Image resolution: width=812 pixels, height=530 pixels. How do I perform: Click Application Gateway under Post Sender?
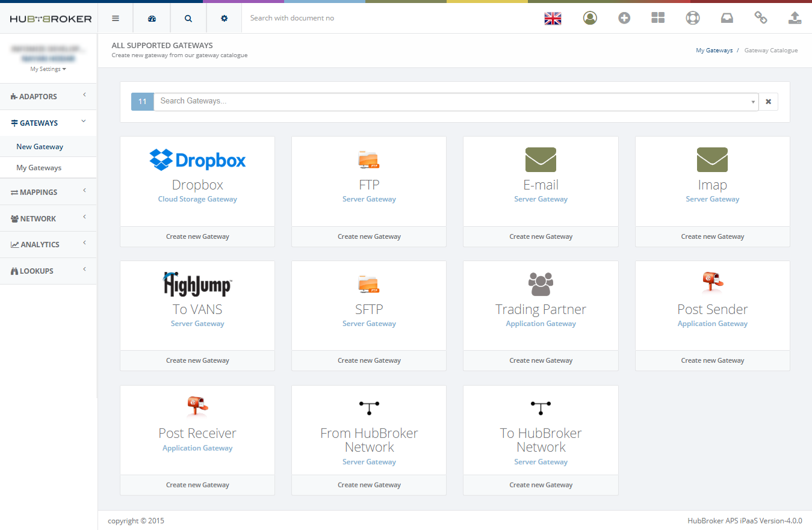[x=713, y=324]
